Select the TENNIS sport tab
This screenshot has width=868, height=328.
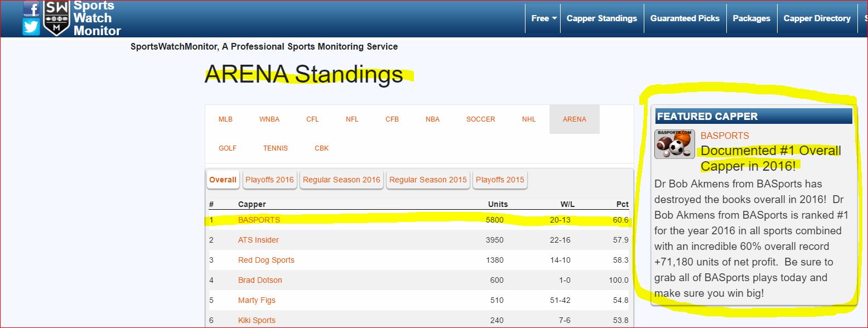pyautogui.click(x=276, y=148)
